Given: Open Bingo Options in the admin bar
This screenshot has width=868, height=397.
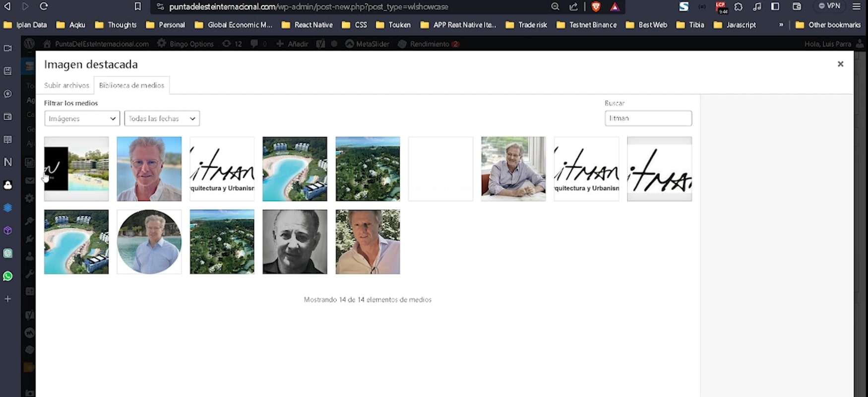Looking at the screenshot, I should click(186, 44).
